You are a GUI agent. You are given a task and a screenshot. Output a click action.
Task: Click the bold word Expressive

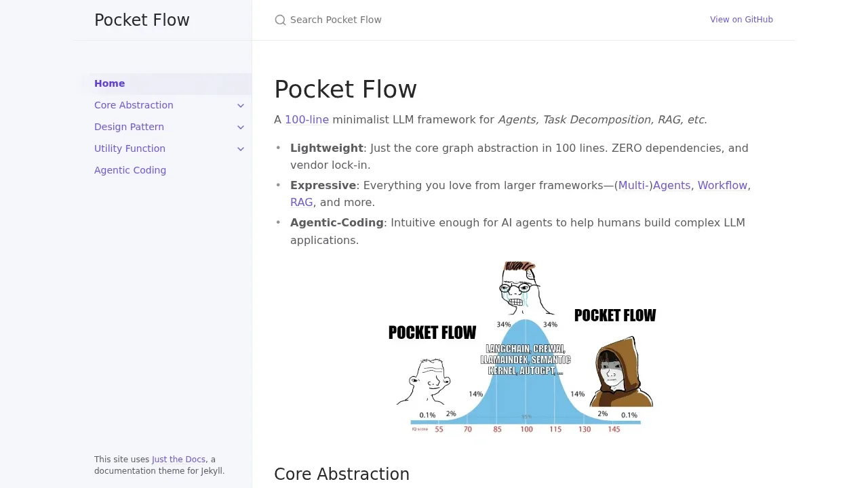pos(323,185)
